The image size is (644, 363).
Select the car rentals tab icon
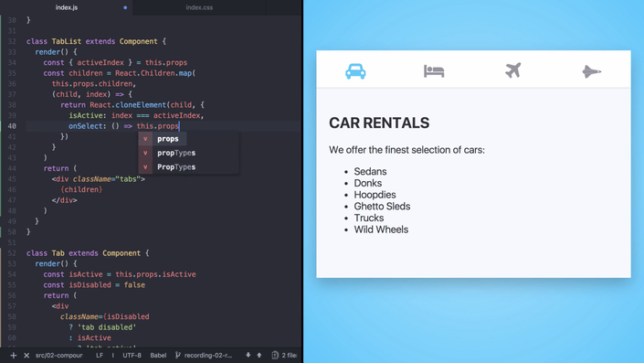coord(355,71)
